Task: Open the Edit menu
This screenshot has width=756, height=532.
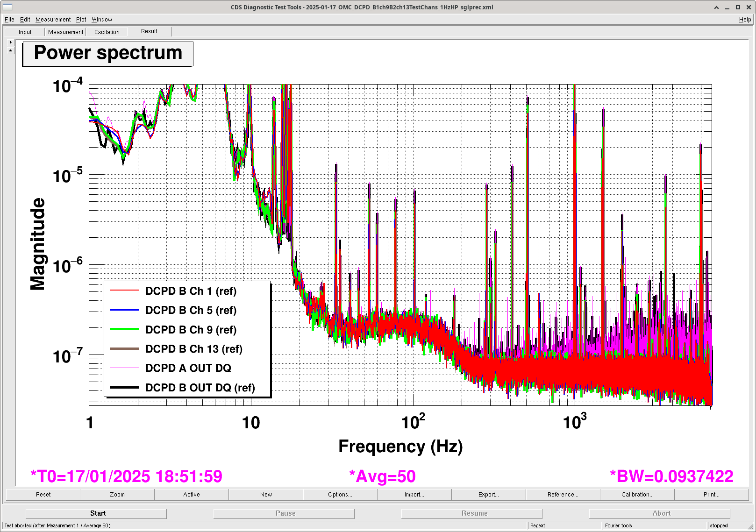Action: pyautogui.click(x=25, y=20)
